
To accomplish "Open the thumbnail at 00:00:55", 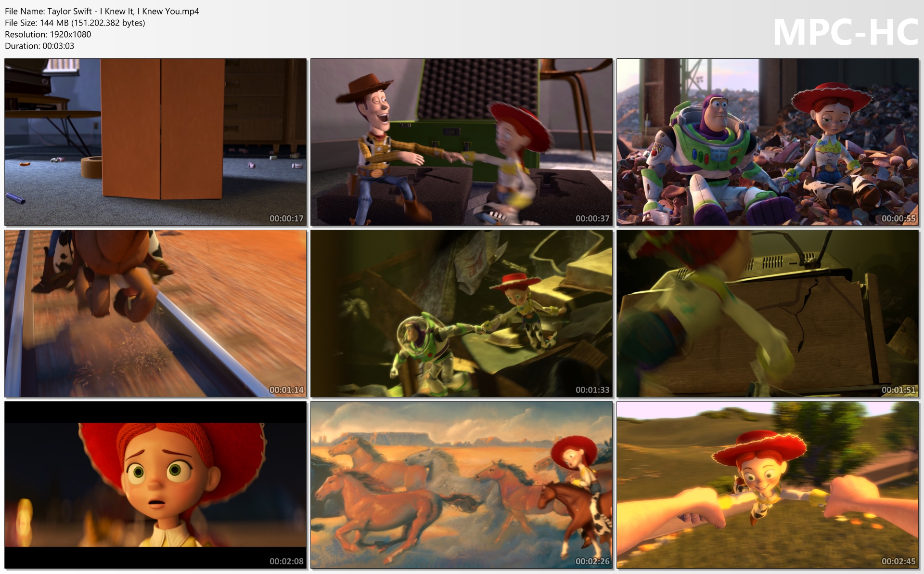I will [x=768, y=143].
